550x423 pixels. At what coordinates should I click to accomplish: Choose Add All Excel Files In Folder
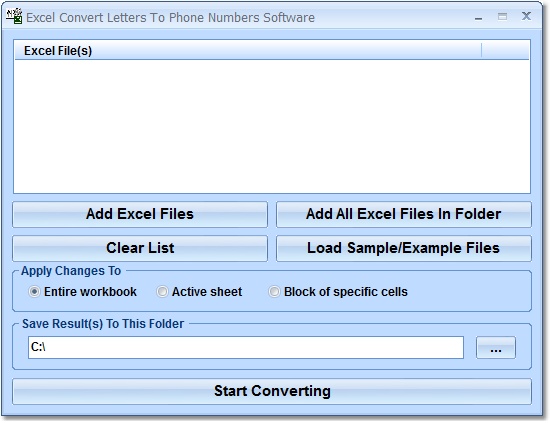404,214
